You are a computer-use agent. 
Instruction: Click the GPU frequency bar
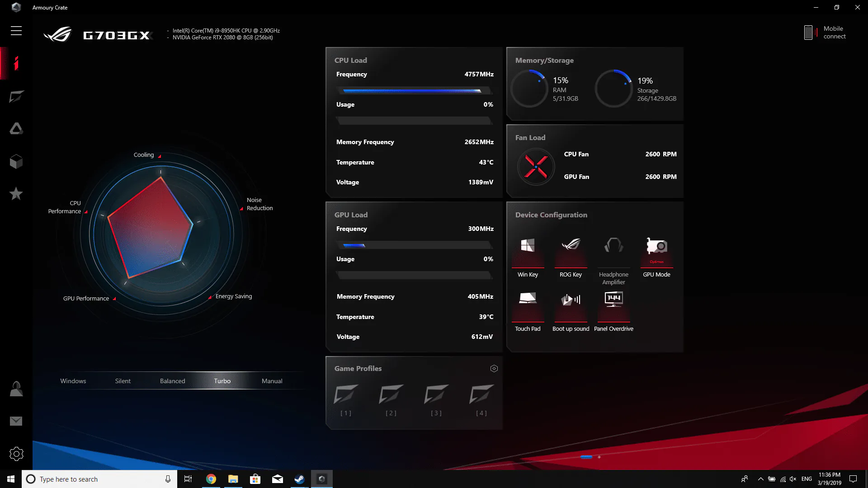[414, 245]
